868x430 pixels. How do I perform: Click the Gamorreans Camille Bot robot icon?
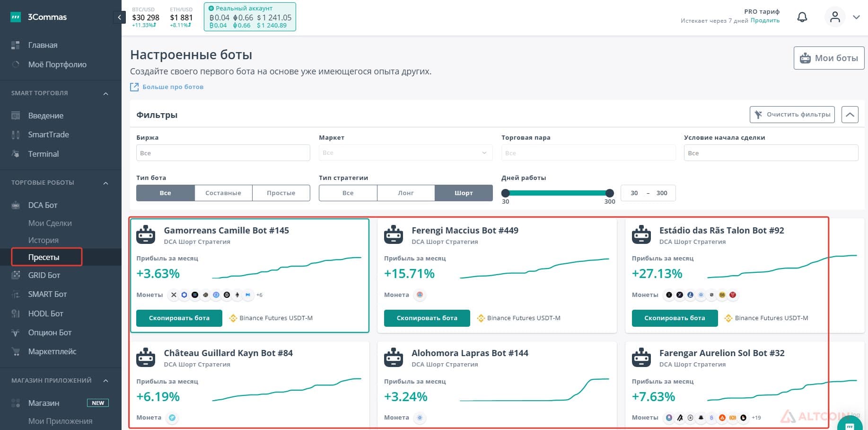146,235
